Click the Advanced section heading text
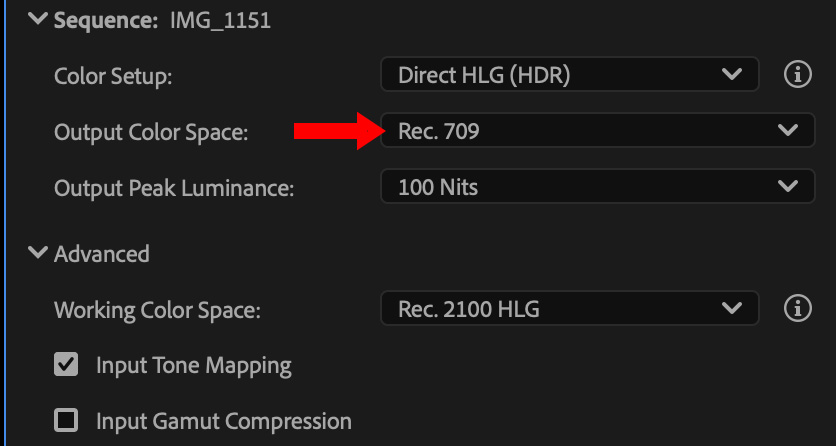The height and width of the screenshot is (446, 836). click(102, 254)
